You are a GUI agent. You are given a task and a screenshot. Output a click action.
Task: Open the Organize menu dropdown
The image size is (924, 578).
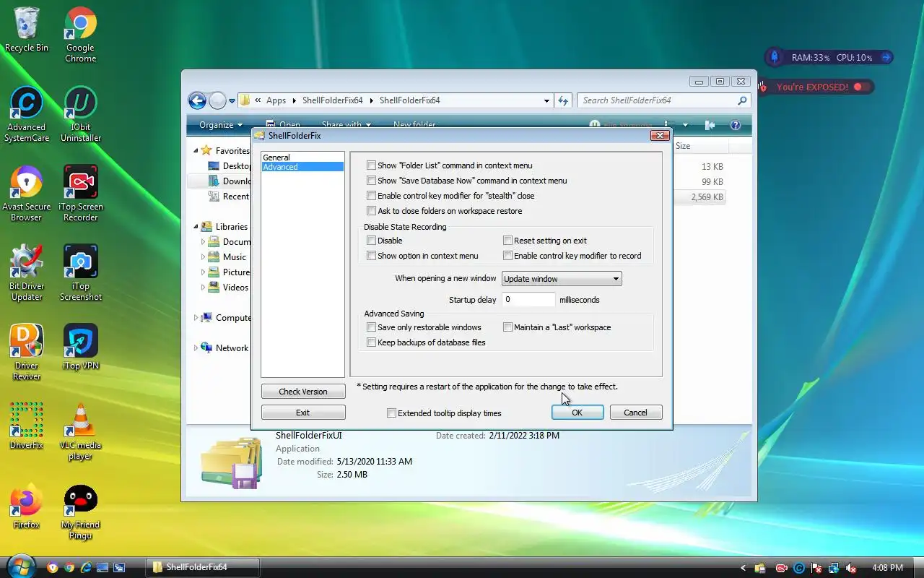[221, 125]
